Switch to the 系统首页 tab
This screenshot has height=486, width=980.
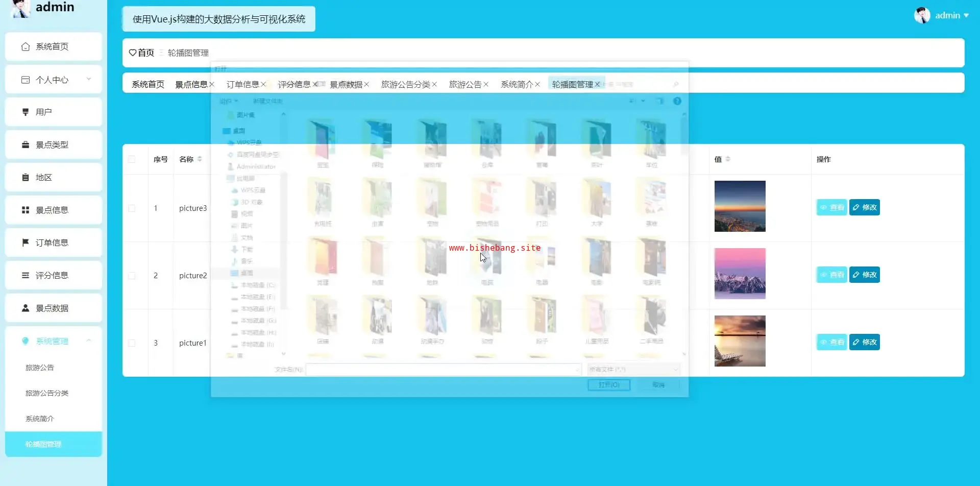coord(148,84)
